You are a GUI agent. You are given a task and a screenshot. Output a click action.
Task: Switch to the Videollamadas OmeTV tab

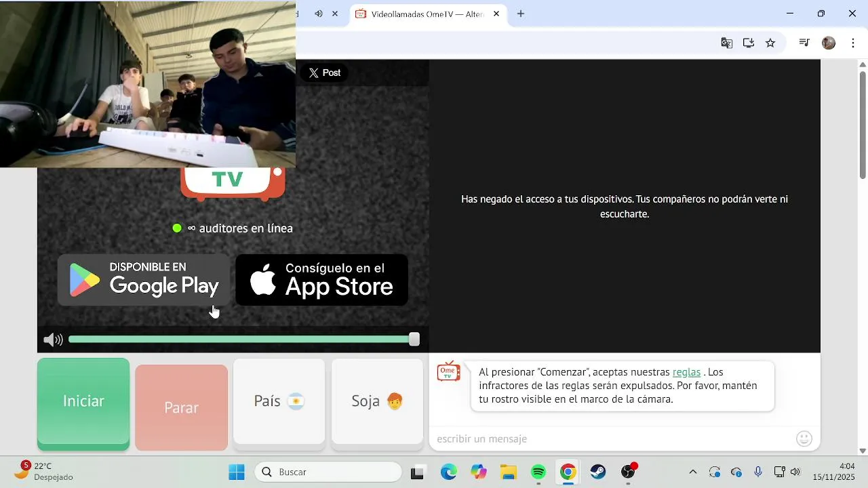click(x=427, y=14)
